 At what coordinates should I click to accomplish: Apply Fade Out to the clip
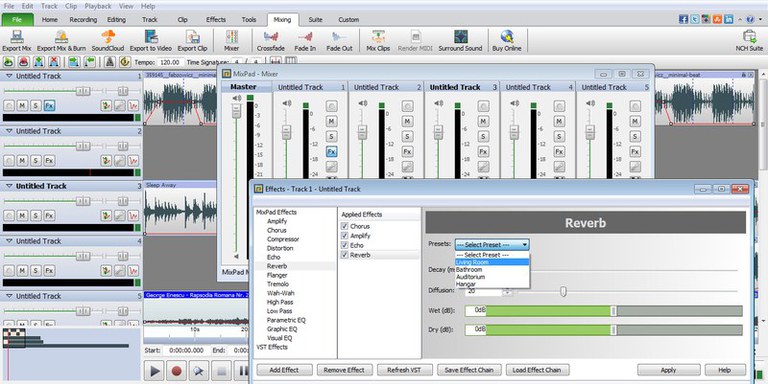pyautogui.click(x=339, y=40)
